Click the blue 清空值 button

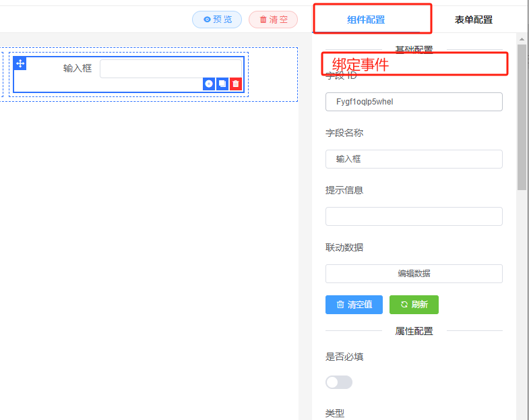coord(354,305)
